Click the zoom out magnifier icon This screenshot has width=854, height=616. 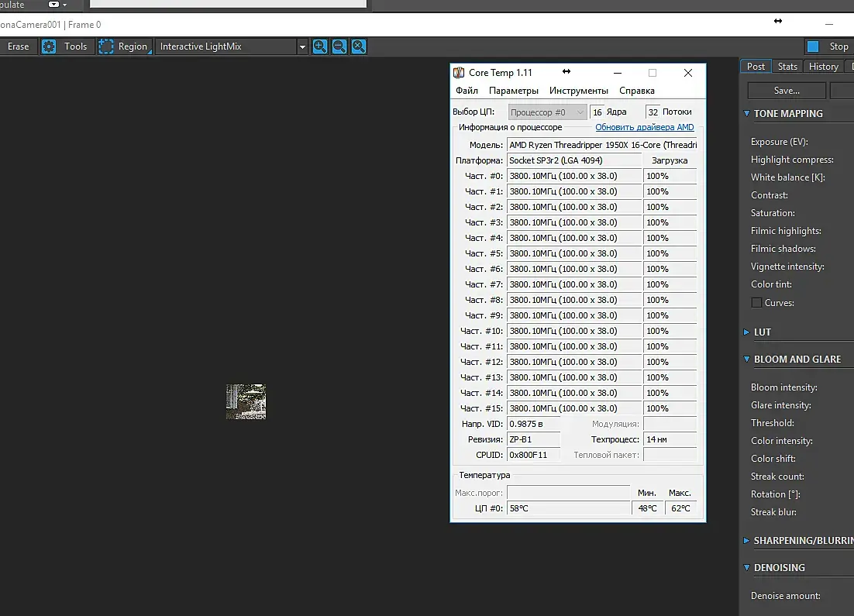339,46
